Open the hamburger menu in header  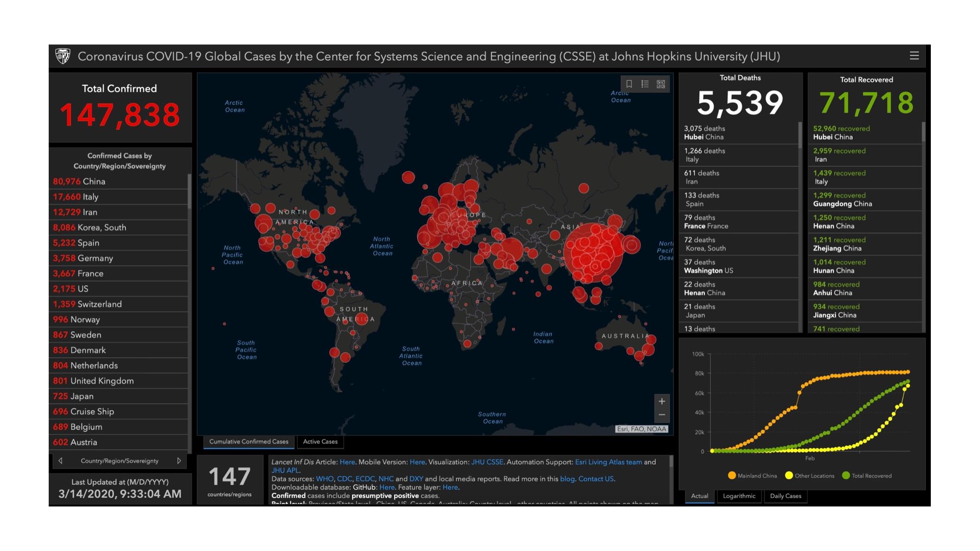(914, 56)
